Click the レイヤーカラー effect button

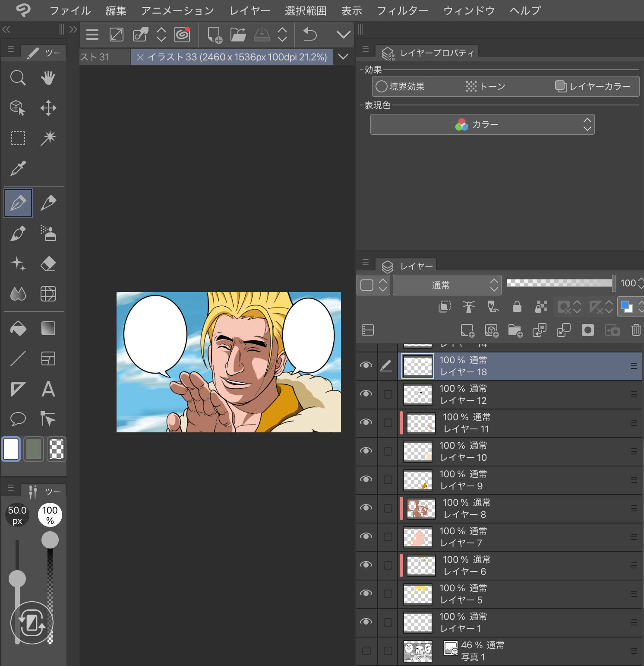[593, 86]
